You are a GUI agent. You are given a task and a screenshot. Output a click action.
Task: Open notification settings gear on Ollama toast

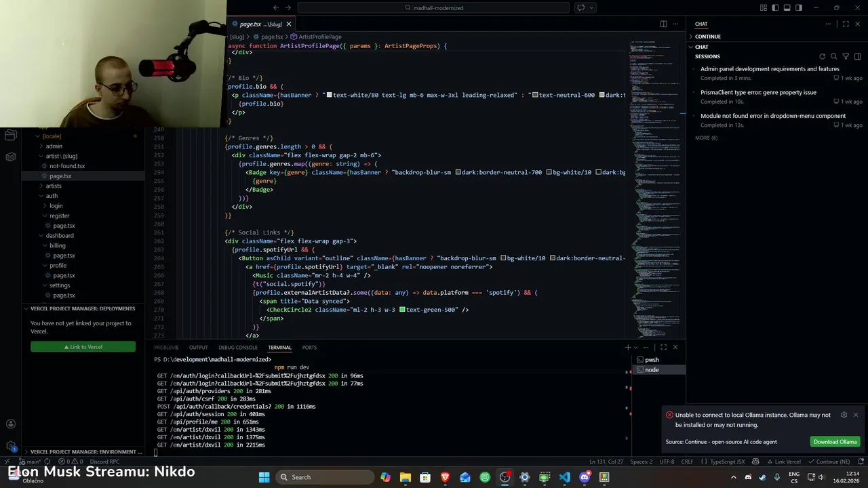coord(844,415)
